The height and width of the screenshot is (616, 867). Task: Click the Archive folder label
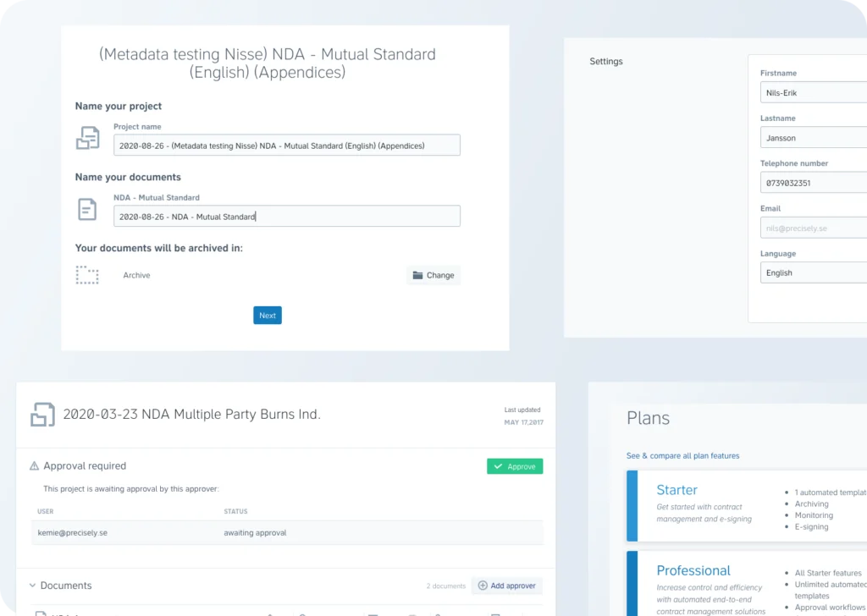point(136,275)
